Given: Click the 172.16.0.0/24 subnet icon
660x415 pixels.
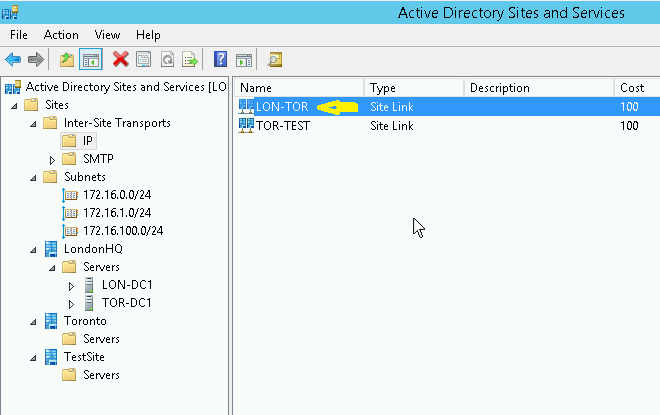Looking at the screenshot, I should click(70, 195).
